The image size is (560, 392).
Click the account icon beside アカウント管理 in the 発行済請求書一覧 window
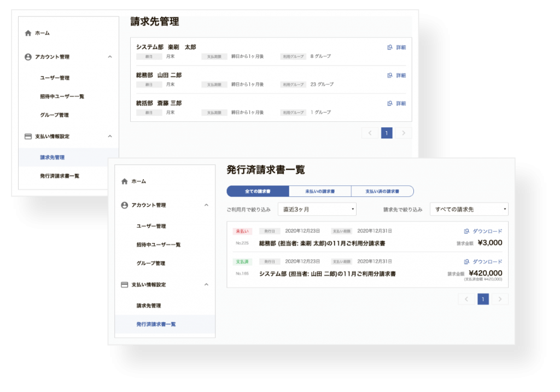[x=124, y=205]
